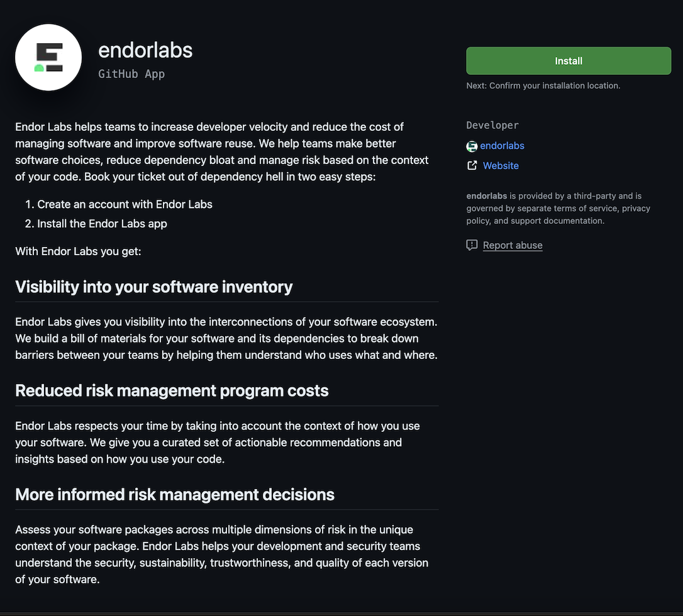683x616 pixels.
Task: Click the endorlabs developer link
Action: tap(503, 146)
